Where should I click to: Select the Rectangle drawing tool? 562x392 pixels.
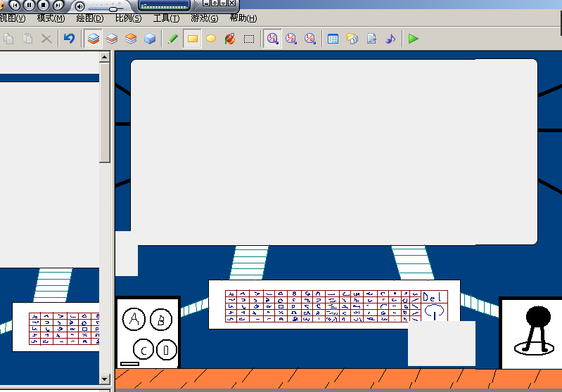click(193, 39)
